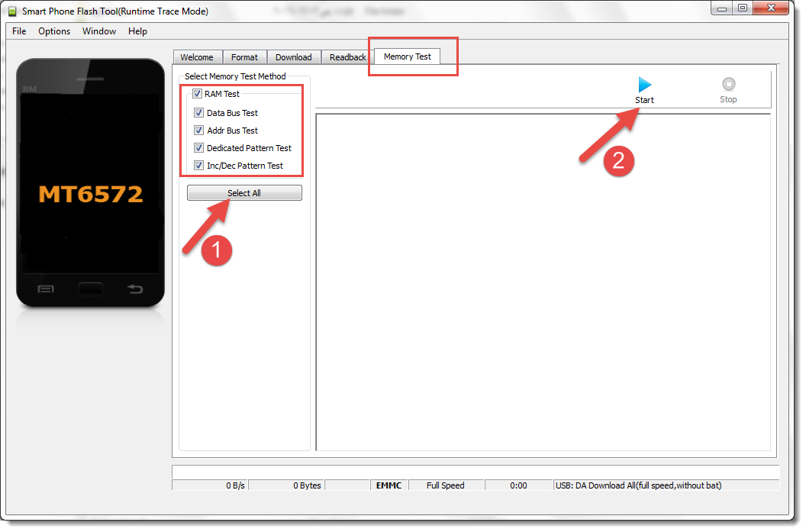Click the grey Stop icon

(x=728, y=84)
